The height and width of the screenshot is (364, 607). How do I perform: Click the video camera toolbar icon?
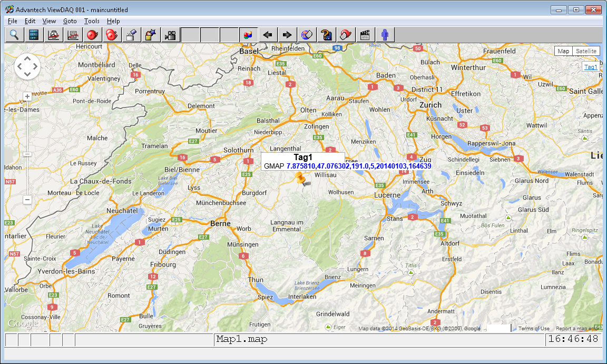[x=170, y=35]
